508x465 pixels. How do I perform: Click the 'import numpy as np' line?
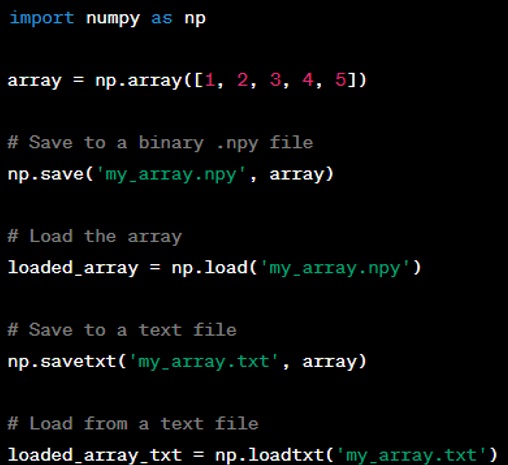[x=107, y=18]
